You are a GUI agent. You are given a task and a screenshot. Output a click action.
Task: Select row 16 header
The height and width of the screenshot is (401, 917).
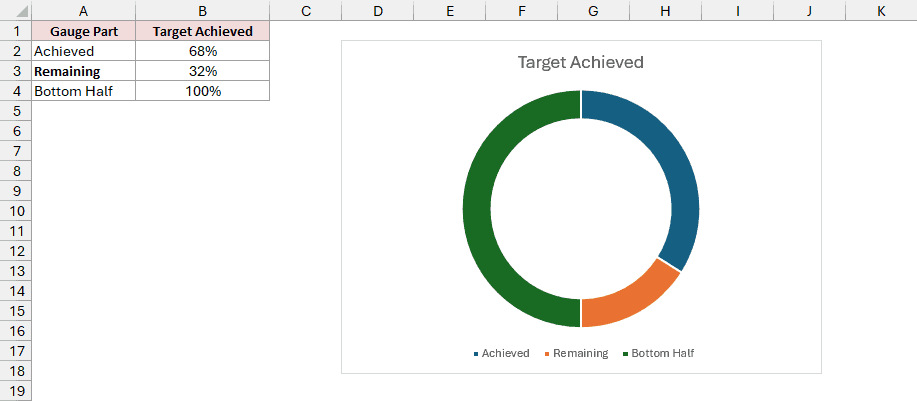tap(16, 331)
